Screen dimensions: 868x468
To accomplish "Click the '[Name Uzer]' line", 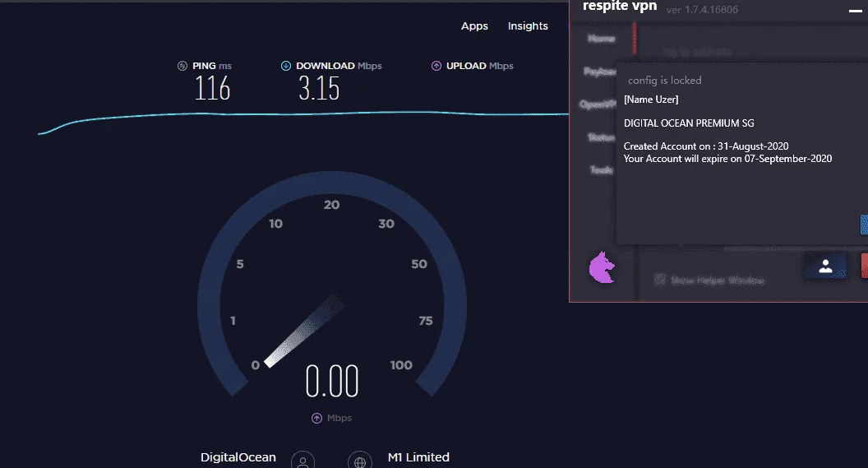I will tap(651, 100).
